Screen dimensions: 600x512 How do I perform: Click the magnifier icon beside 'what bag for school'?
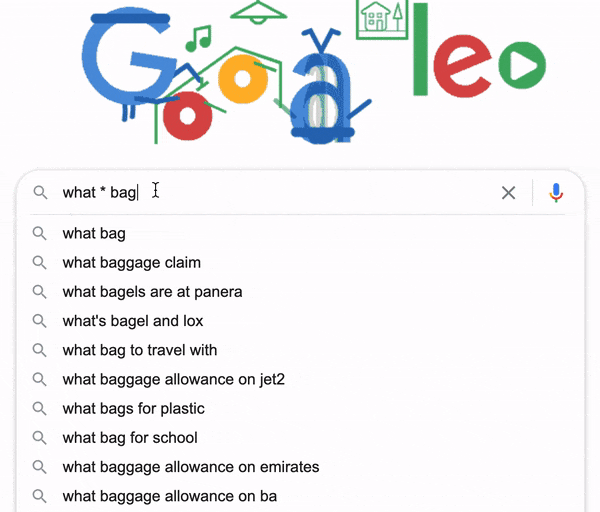tap(40, 438)
